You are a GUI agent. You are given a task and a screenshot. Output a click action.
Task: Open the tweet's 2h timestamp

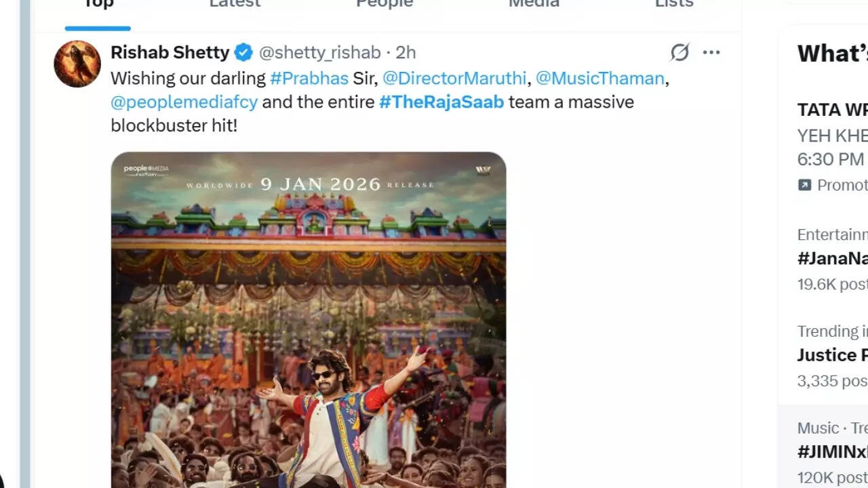click(x=406, y=52)
